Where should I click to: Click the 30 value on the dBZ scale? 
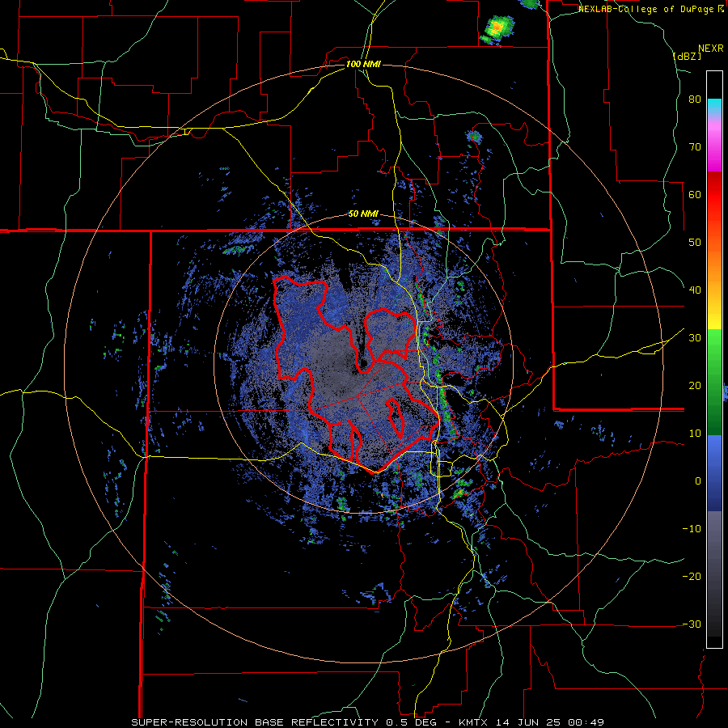pyautogui.click(x=695, y=337)
